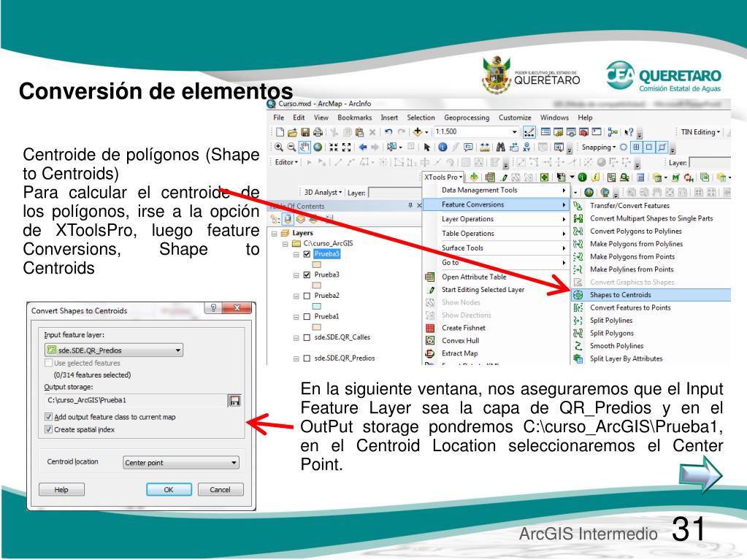Viewport: 747px width, 560px height.
Task: Open the TIN Editing dropdown
Action: point(700,132)
